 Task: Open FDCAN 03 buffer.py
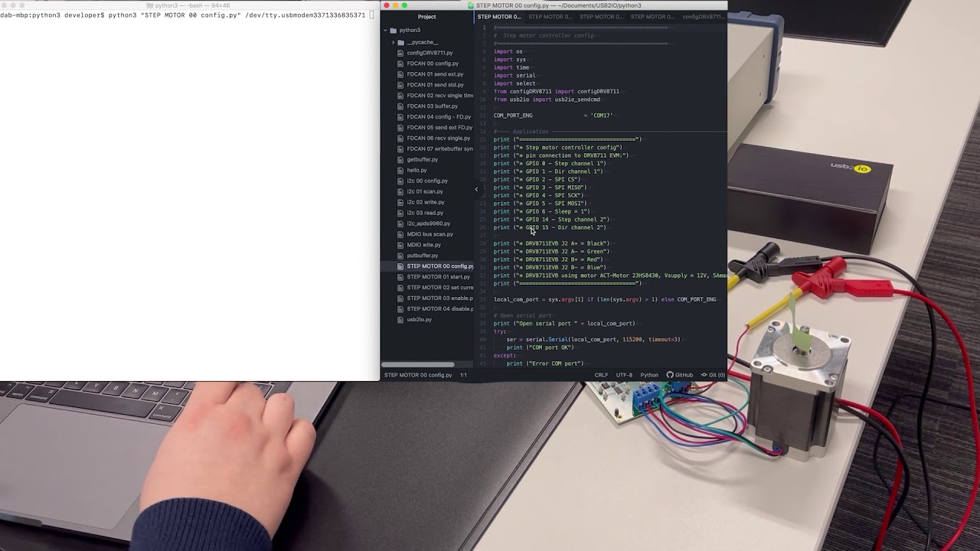click(x=432, y=106)
